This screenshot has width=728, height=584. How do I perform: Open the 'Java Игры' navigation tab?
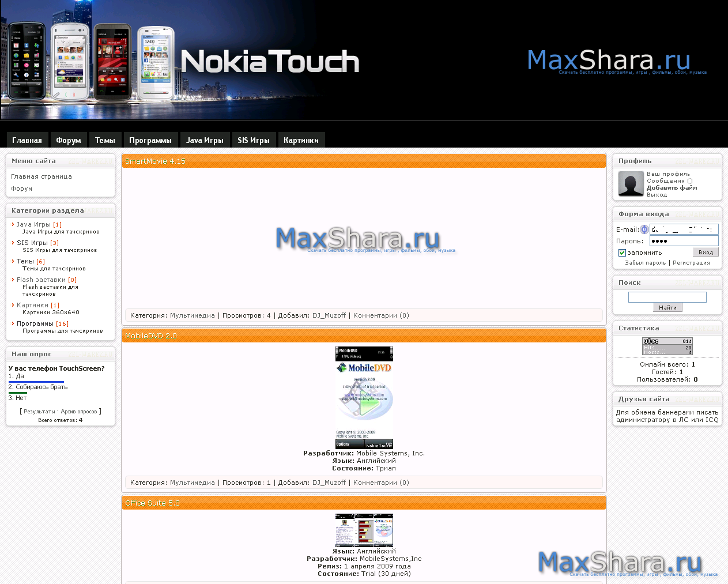click(x=205, y=140)
